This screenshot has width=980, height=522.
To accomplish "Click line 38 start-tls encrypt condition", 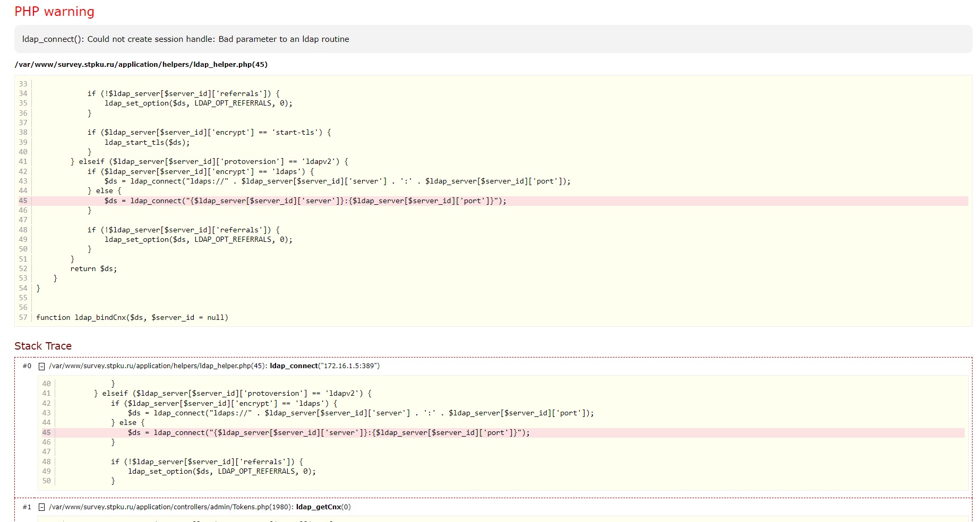I will pyautogui.click(x=209, y=133).
